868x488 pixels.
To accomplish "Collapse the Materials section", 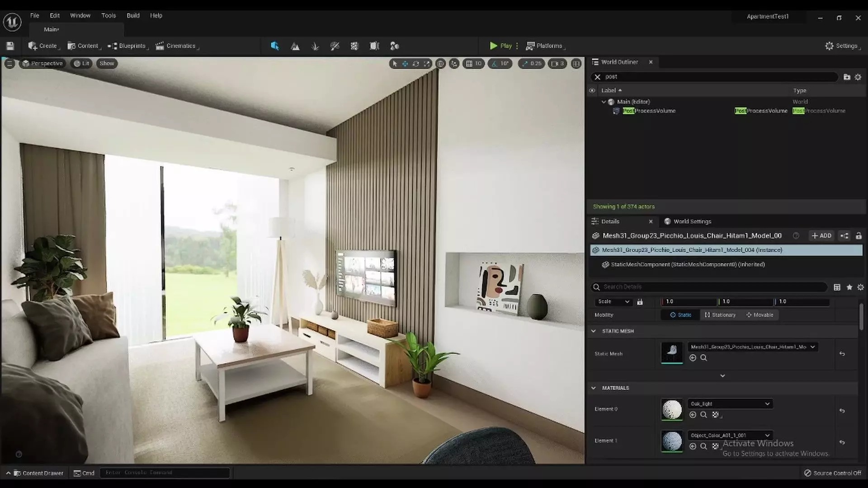I will click(x=594, y=388).
